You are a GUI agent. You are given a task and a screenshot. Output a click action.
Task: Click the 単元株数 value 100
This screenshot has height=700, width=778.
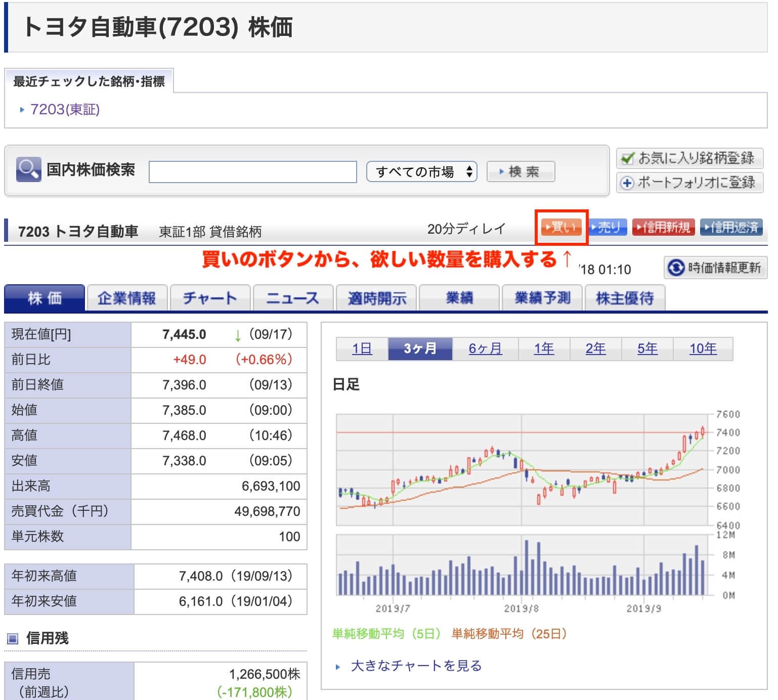coord(289,537)
